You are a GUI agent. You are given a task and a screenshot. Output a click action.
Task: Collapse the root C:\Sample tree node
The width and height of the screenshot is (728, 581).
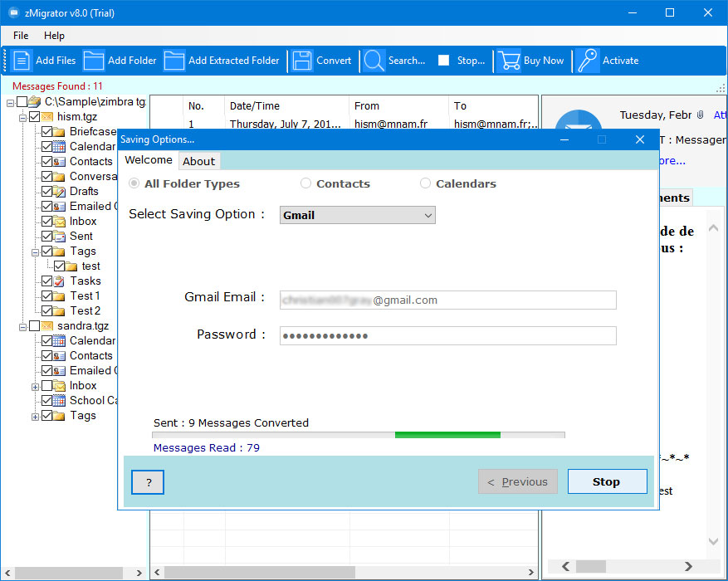pyautogui.click(x=10, y=103)
